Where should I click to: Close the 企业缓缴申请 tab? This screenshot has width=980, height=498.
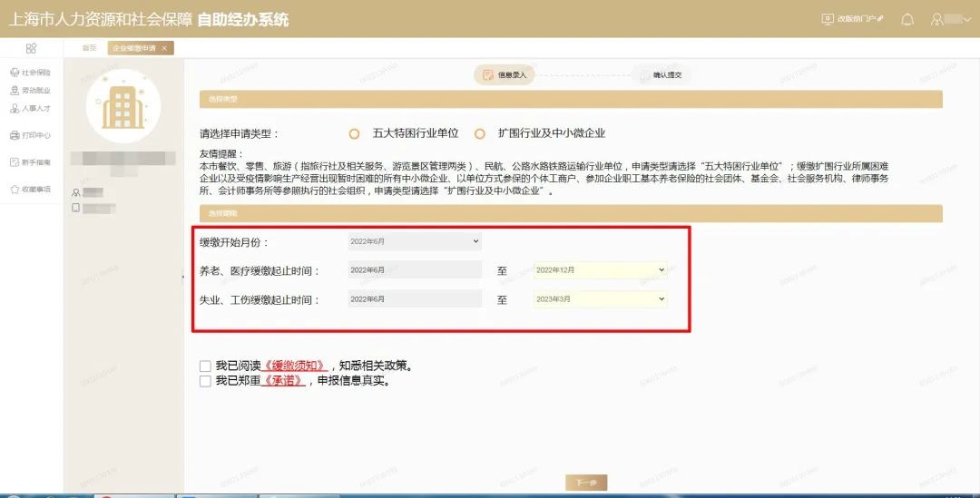(164, 48)
